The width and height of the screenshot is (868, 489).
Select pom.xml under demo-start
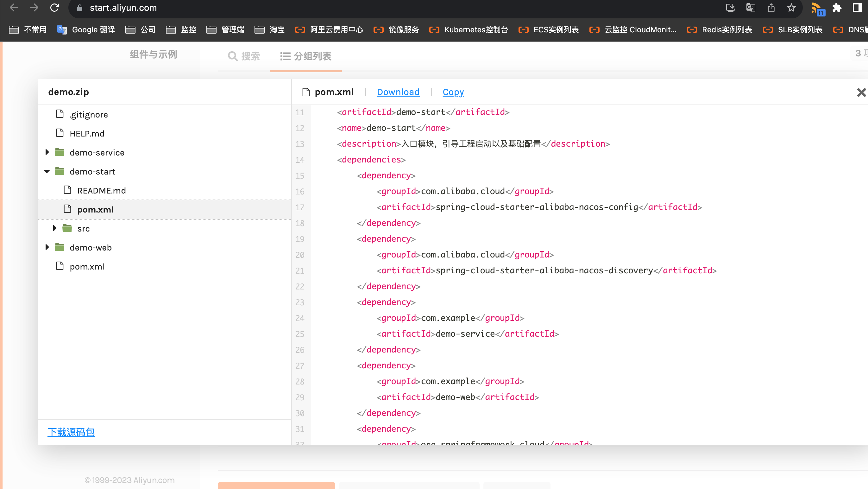click(x=95, y=210)
